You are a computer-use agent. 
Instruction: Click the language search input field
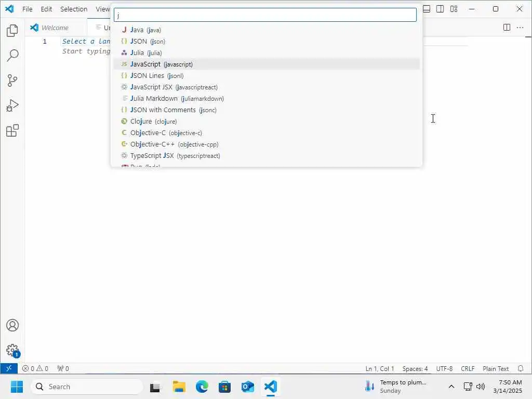[265, 15]
